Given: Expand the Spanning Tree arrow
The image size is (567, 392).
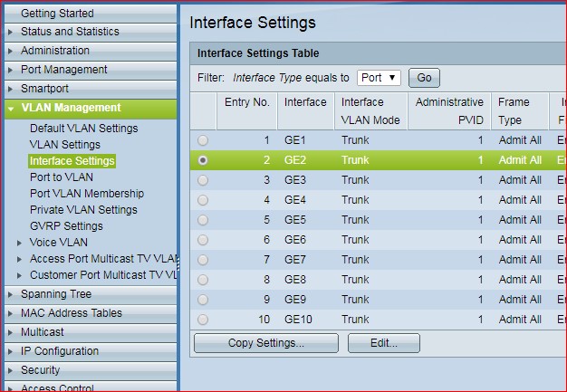Looking at the screenshot, I should coord(11,294).
